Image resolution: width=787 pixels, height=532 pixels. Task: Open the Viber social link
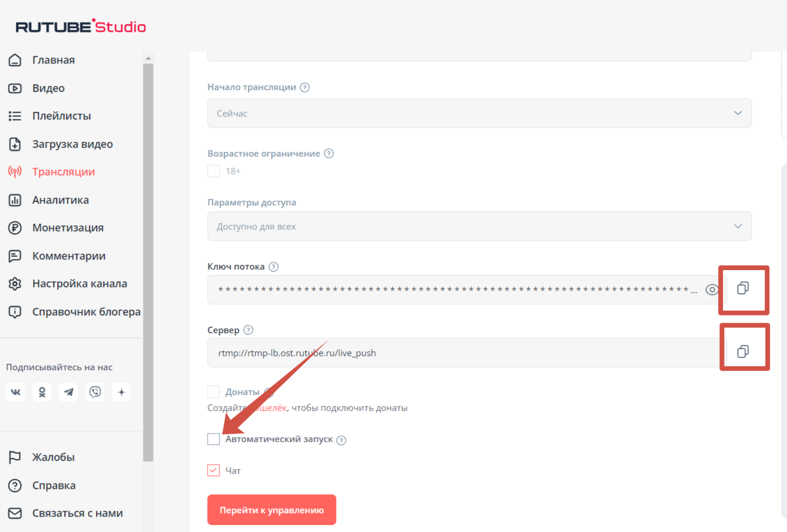tap(95, 392)
